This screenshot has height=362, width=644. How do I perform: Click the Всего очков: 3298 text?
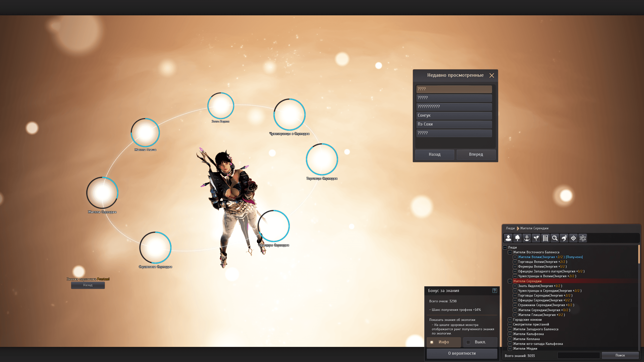click(x=443, y=301)
